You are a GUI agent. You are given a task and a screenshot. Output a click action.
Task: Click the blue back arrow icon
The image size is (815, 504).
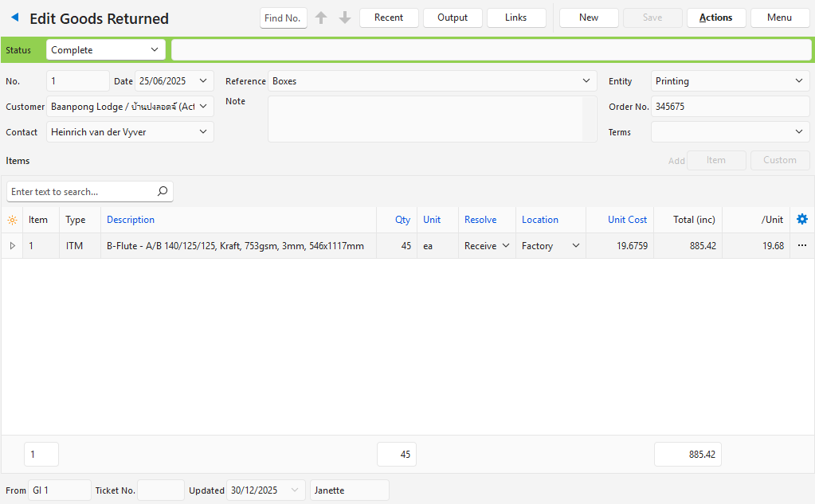(x=14, y=18)
